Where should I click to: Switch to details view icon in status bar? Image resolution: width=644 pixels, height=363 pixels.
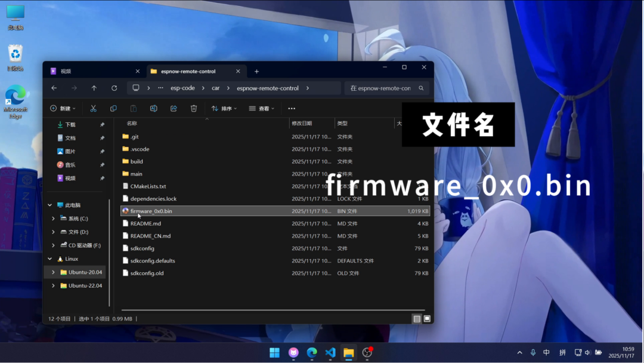(417, 319)
